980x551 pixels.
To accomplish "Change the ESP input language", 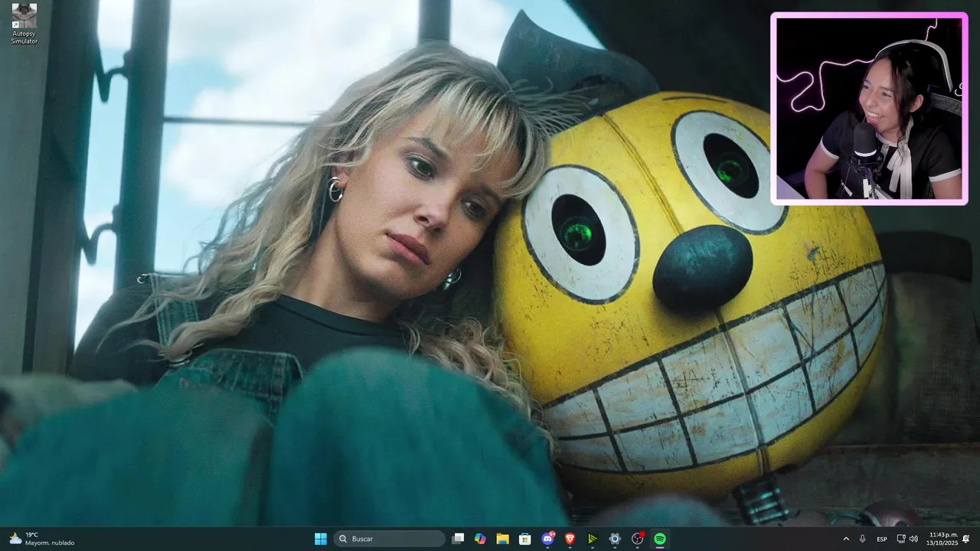I will [882, 539].
